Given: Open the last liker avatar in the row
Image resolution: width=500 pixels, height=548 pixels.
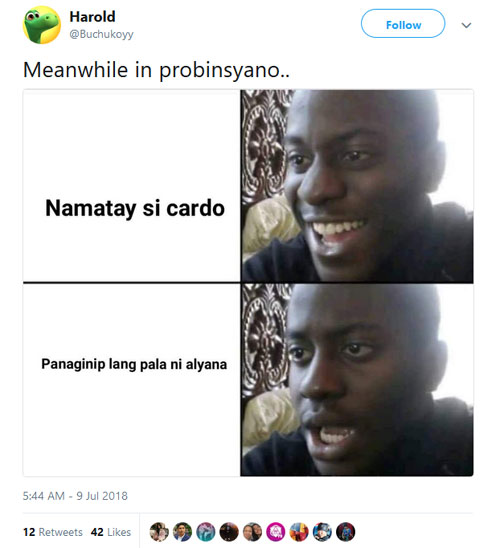Looking at the screenshot, I should pos(346,532).
